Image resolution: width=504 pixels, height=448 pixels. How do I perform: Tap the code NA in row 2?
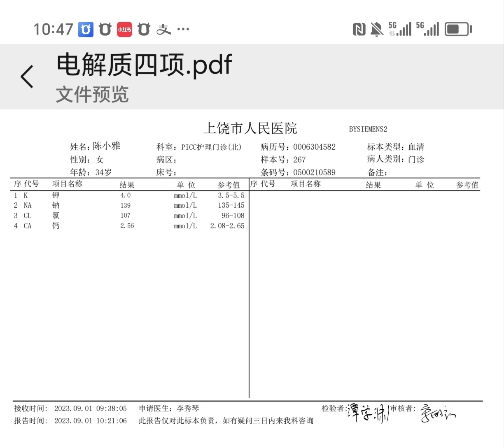click(x=28, y=205)
